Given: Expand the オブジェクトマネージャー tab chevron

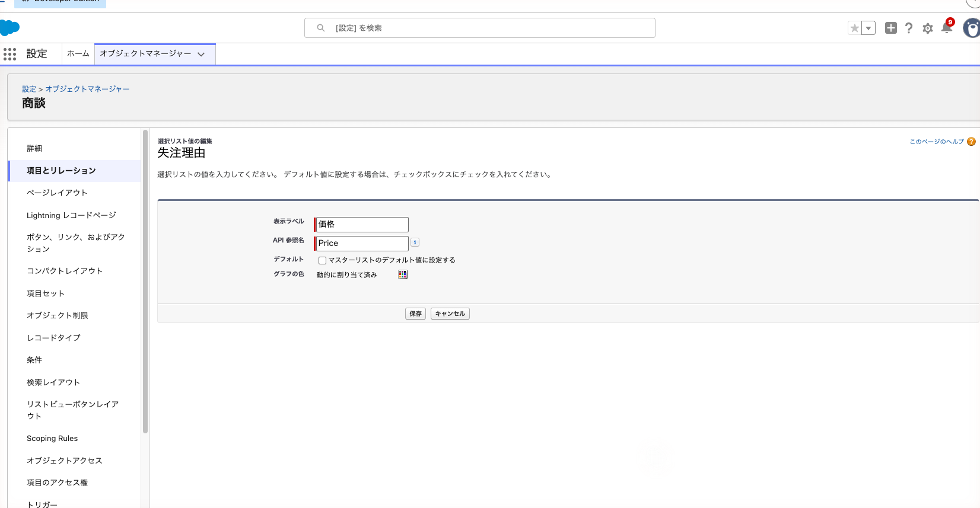Looking at the screenshot, I should coord(201,54).
